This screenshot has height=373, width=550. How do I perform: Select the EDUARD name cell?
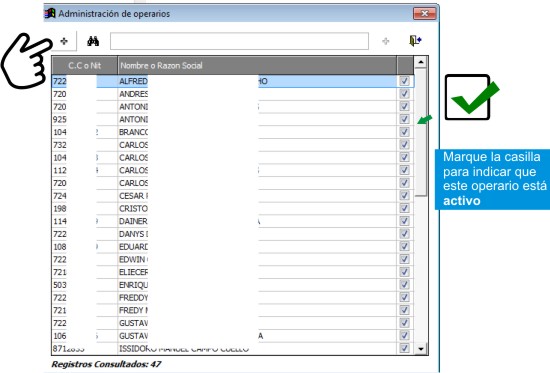(x=257, y=247)
